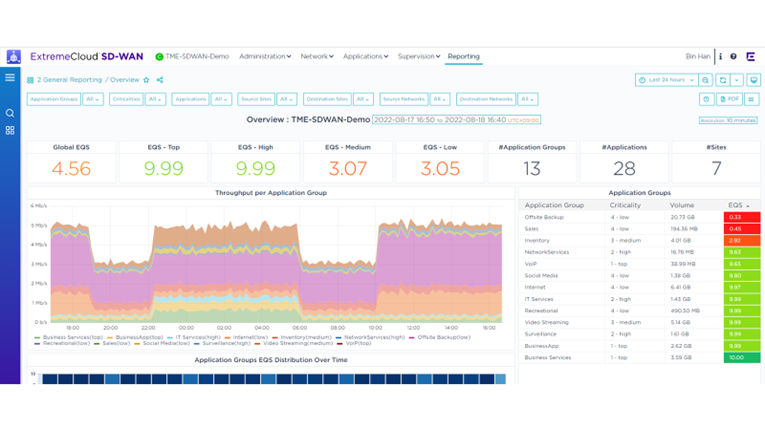
Task: Open the Administration menu
Action: (x=265, y=57)
